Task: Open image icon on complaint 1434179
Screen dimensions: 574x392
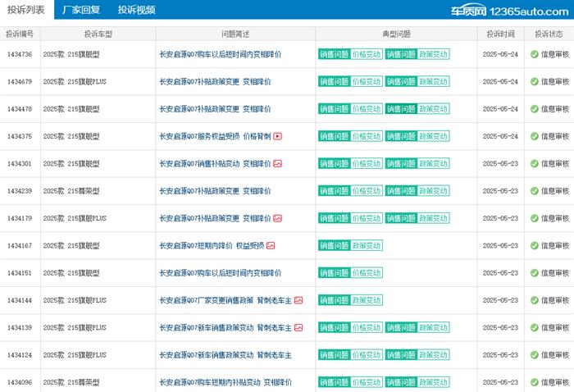Action: pyautogui.click(x=277, y=218)
